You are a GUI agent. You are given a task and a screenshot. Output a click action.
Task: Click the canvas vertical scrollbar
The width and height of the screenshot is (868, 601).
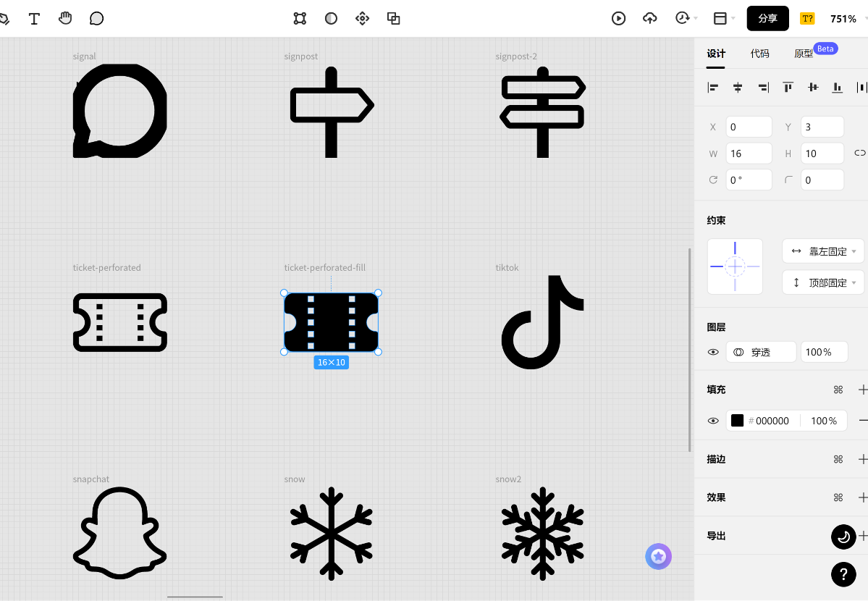coord(690,350)
